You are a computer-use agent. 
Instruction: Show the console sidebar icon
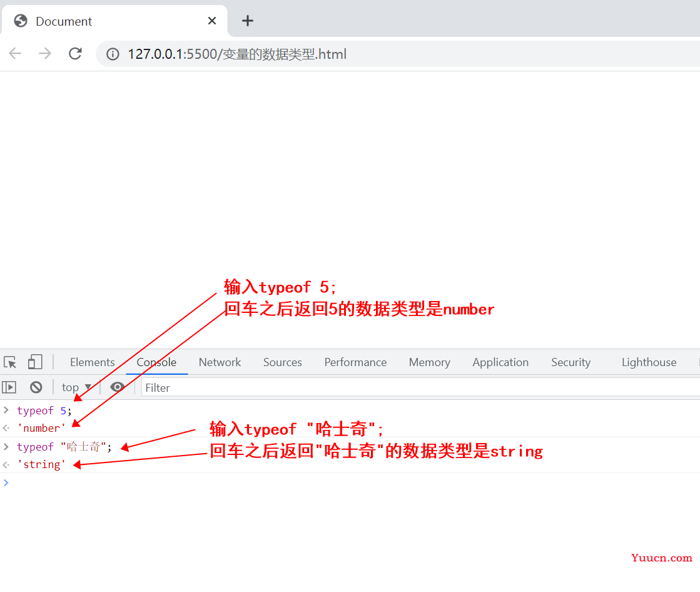point(9,387)
